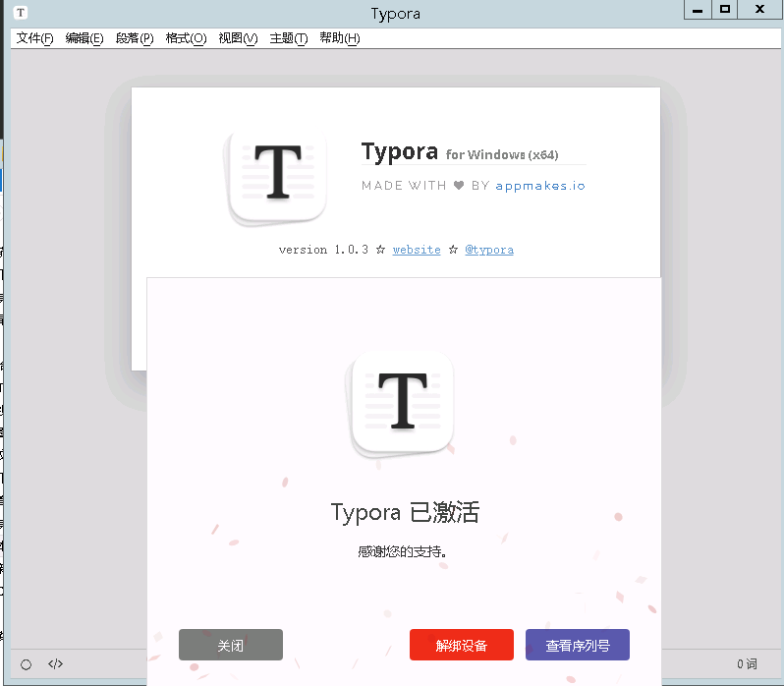Click the gray 关闭 button
This screenshot has height=686, width=784.
click(231, 645)
